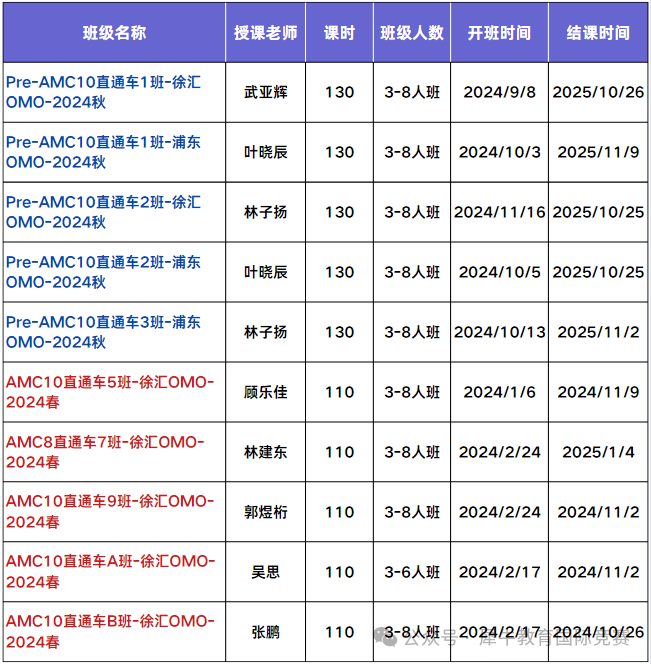Click teacher name 武亚辉

point(266,92)
